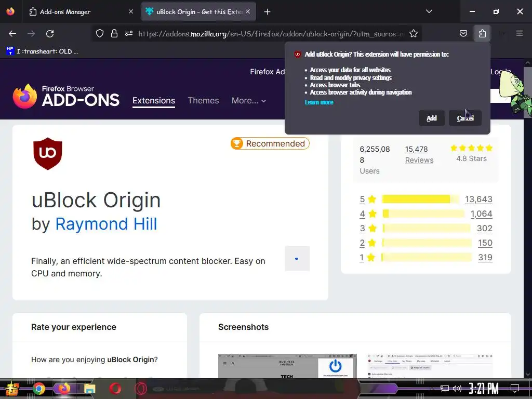Click the 150 two-star review count
This screenshot has width=532, height=399.
point(485,243)
